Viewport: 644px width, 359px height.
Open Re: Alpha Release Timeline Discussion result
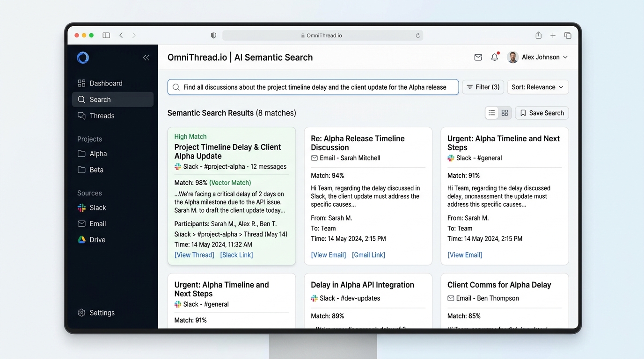pyautogui.click(x=358, y=143)
